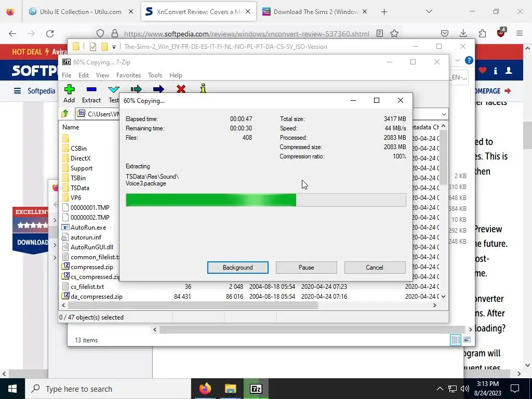Open the Favorites menu in 7-Zip
Screen dimensions: 532x399
(128, 75)
